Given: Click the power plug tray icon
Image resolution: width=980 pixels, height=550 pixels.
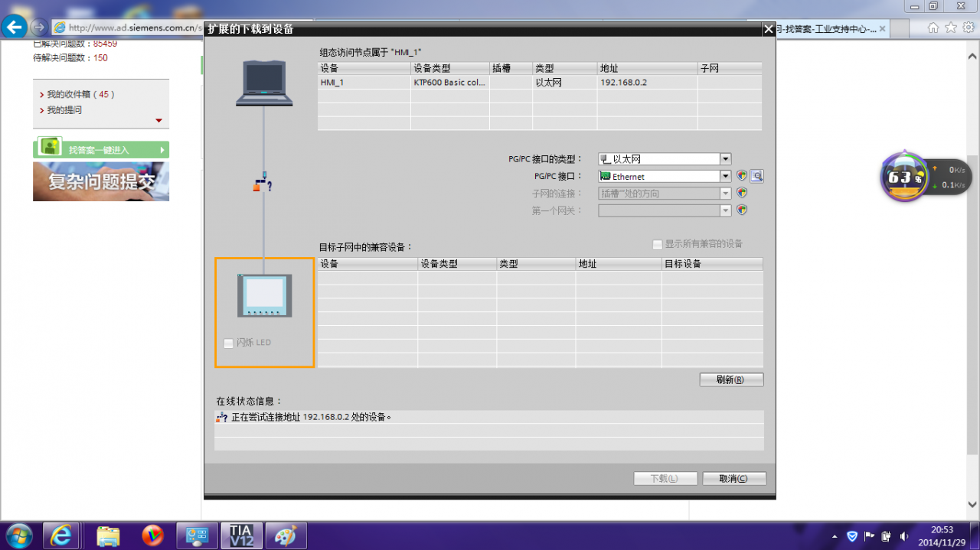Looking at the screenshot, I should click(x=887, y=536).
